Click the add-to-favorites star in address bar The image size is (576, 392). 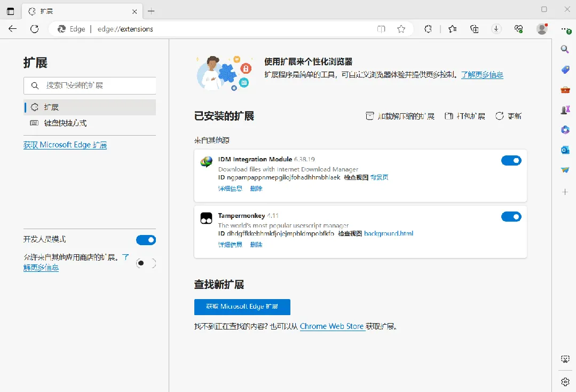(x=401, y=29)
